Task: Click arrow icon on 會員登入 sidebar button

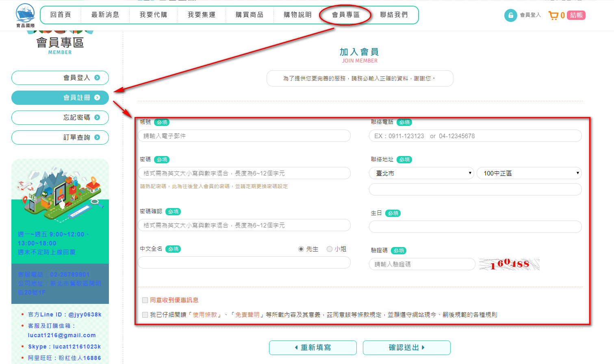Action: [x=97, y=78]
